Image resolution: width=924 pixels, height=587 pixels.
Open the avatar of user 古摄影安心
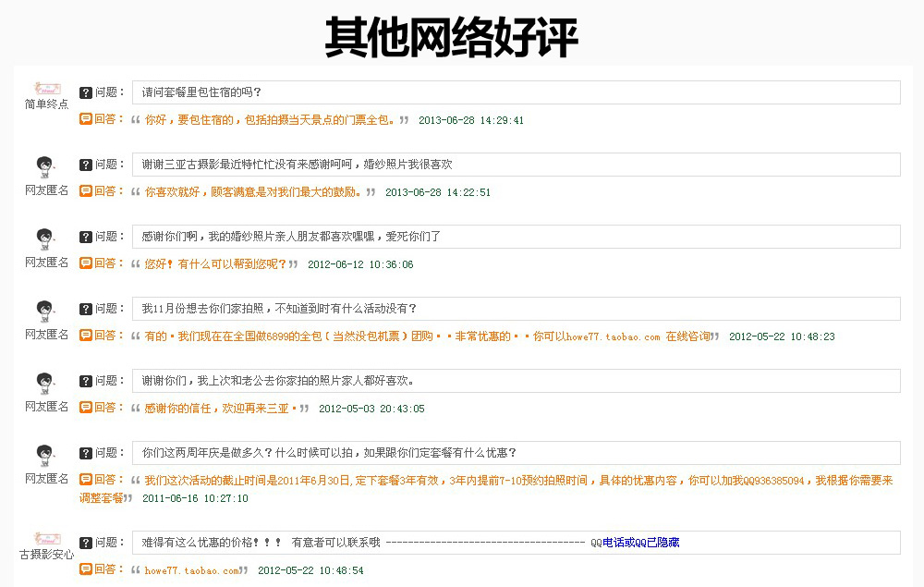46,538
